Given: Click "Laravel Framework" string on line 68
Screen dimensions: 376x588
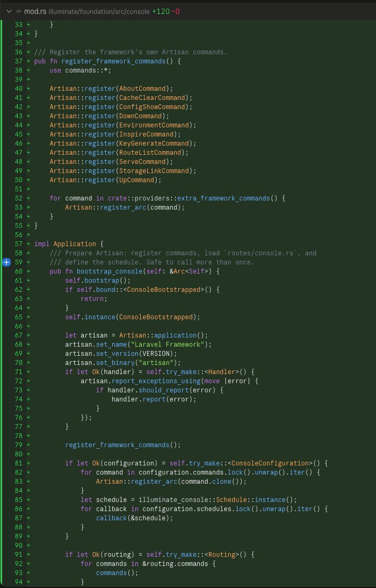Looking at the screenshot, I should tap(167, 344).
